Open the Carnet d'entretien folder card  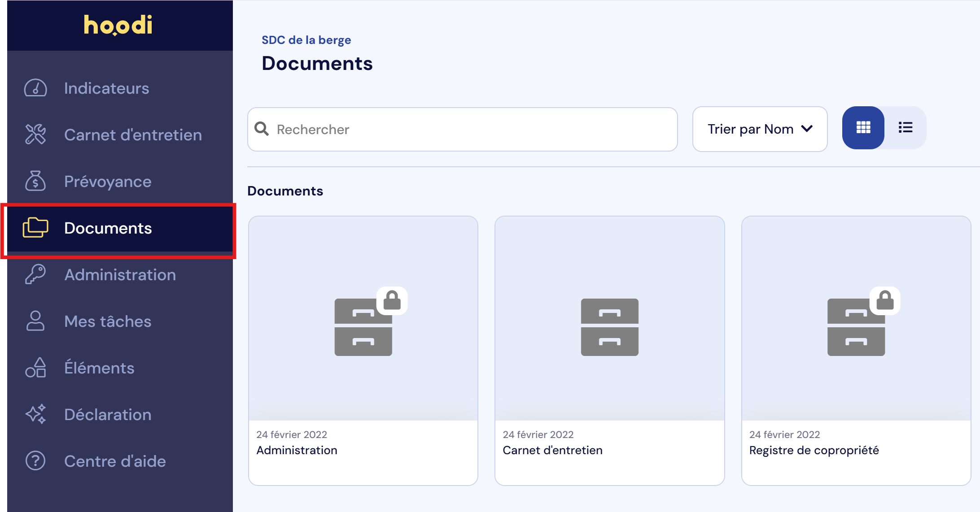click(609, 350)
